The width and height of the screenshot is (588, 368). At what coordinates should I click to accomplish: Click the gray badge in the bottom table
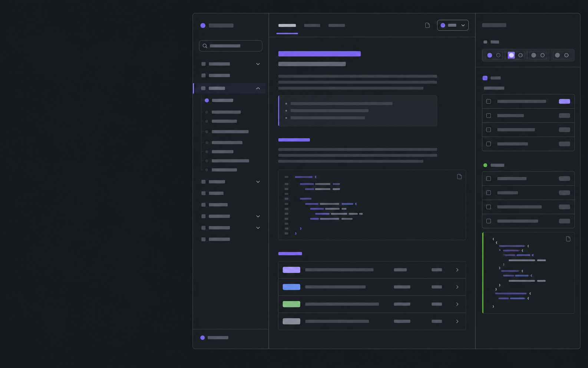(291, 321)
